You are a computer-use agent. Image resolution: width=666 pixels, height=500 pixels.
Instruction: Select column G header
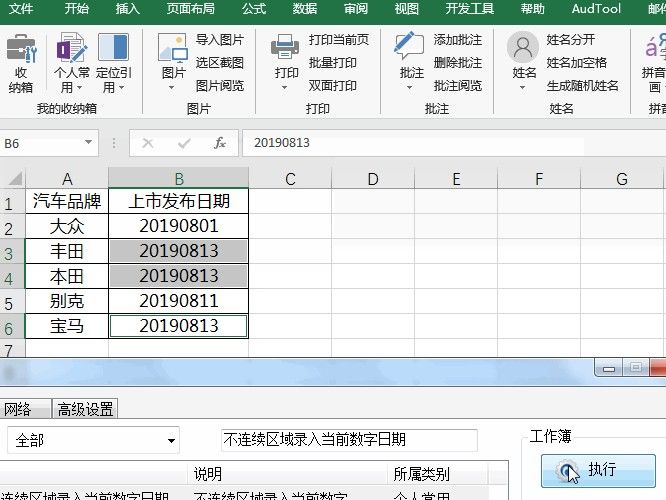(x=622, y=178)
